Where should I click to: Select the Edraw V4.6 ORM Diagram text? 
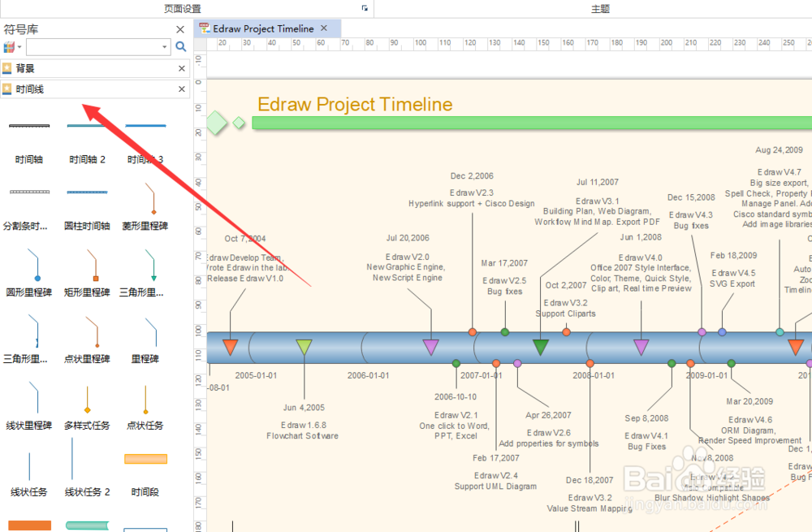click(749, 430)
